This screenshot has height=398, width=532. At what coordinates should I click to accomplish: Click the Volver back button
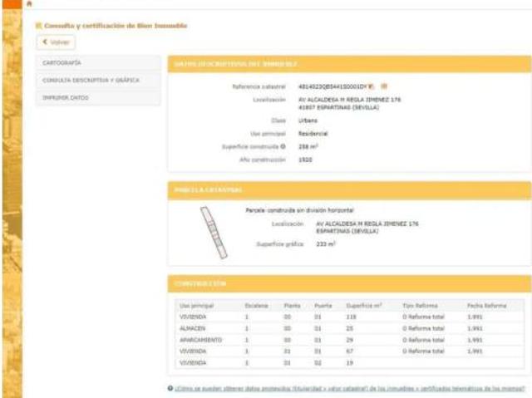56,42
